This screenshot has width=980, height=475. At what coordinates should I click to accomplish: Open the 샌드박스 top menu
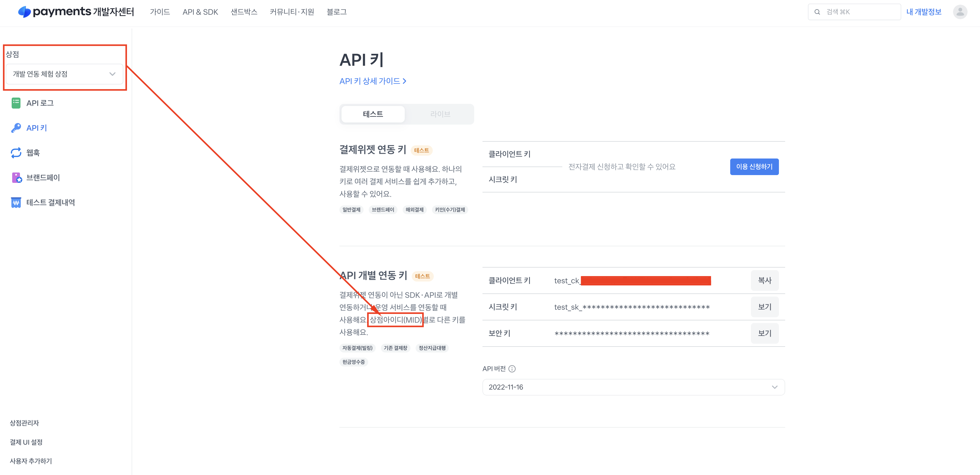tap(244, 12)
